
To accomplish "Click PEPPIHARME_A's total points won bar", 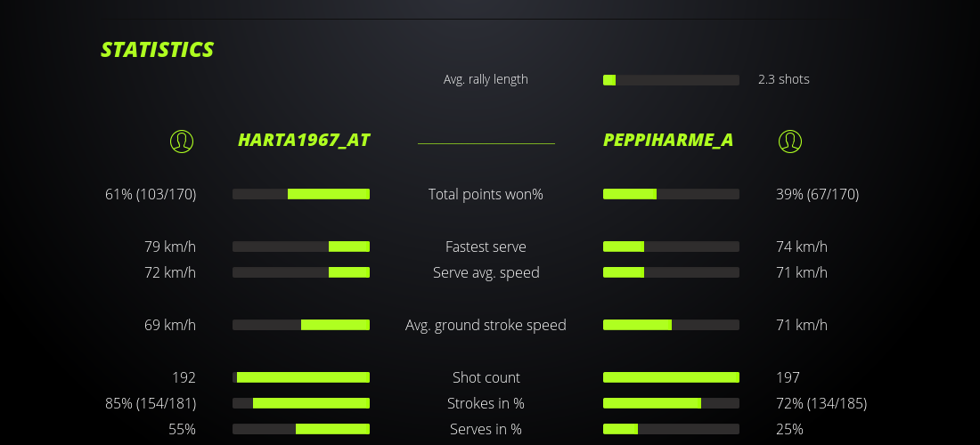I will 671,194.
